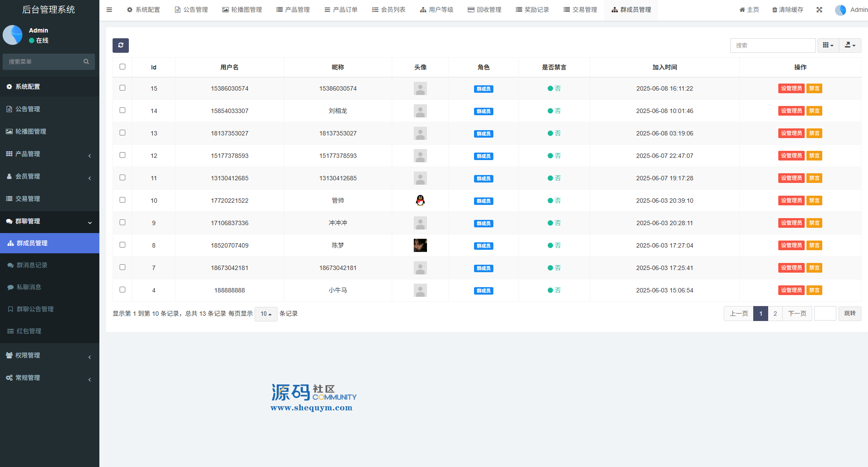Select the checkbox for row Id 15
Image resolution: width=868 pixels, height=467 pixels.
pos(122,88)
